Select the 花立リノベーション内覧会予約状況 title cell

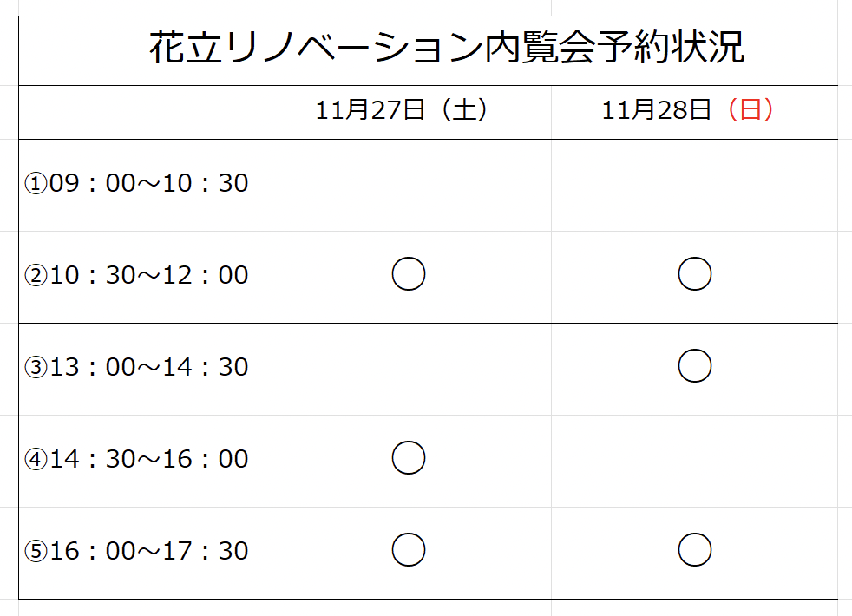(x=446, y=49)
